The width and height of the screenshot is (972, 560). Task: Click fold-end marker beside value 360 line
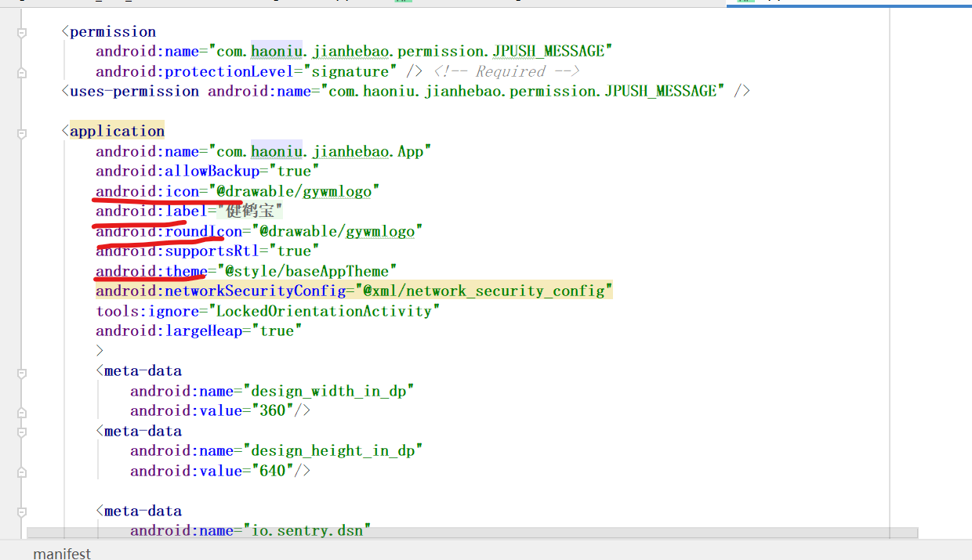(x=22, y=411)
